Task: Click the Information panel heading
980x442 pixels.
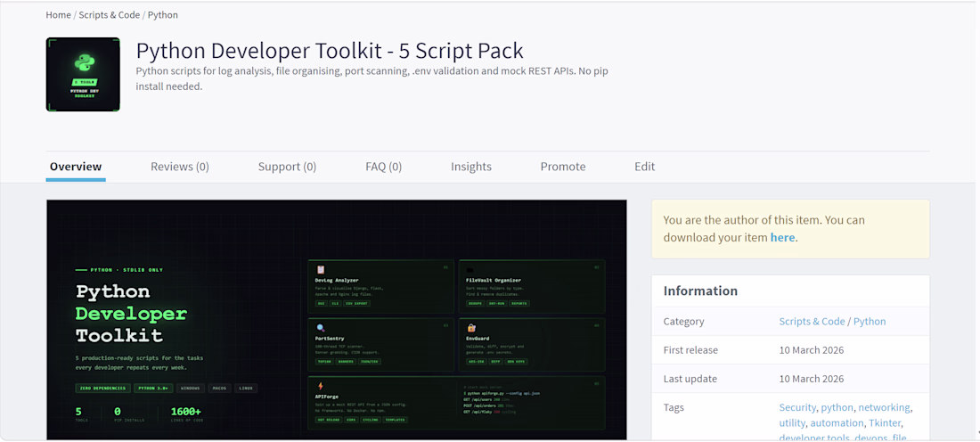Action: [x=700, y=291]
